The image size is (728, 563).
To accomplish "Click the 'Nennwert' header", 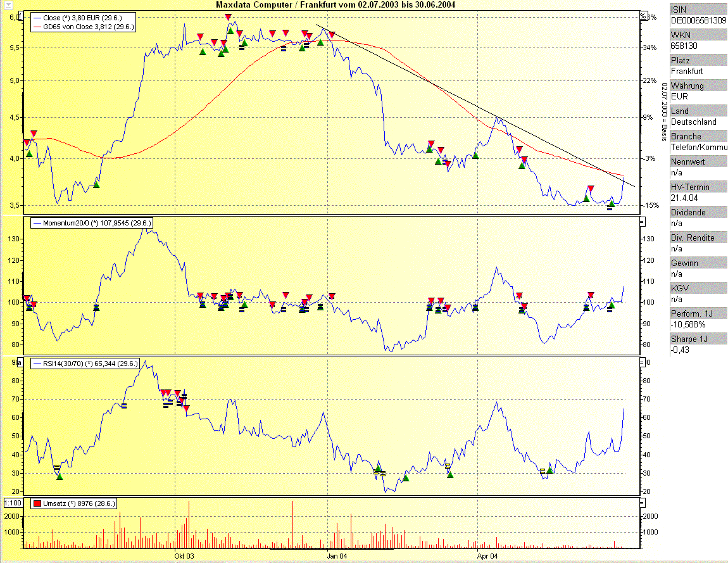I will tap(698, 161).
